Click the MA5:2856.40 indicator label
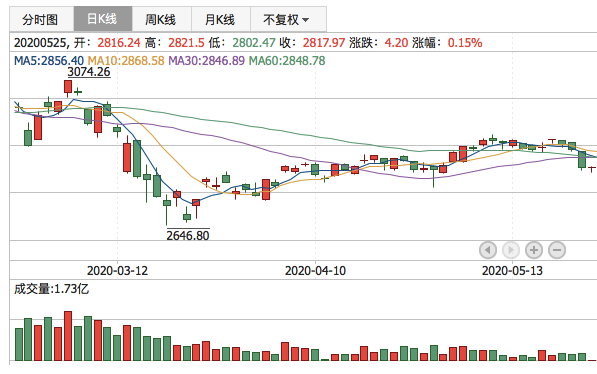This screenshot has height=374, width=597. 49,61
